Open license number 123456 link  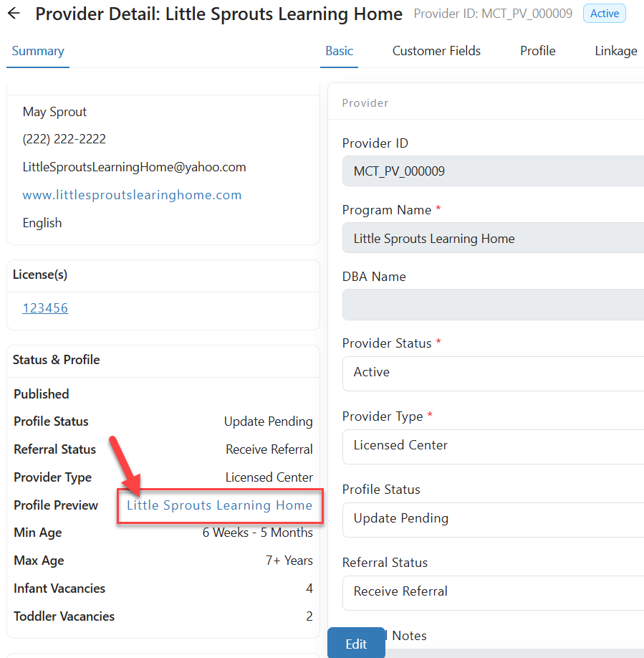click(x=45, y=308)
